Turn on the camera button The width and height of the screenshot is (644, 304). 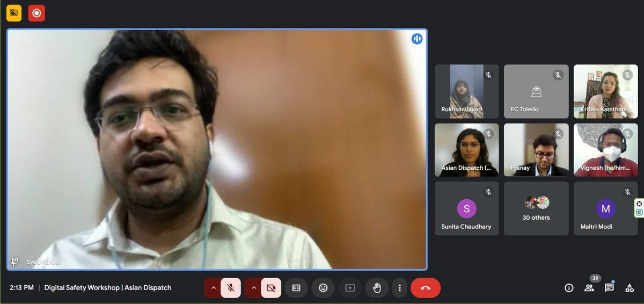click(x=271, y=288)
